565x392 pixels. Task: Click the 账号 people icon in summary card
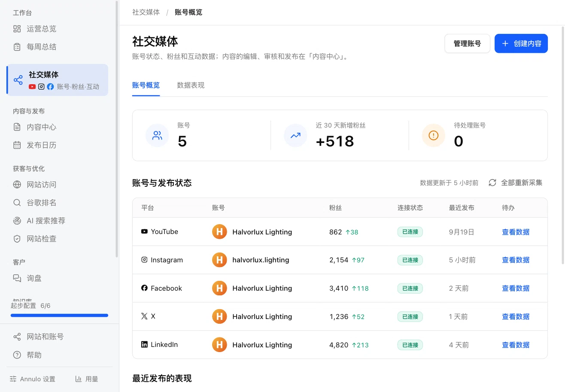coord(157,136)
